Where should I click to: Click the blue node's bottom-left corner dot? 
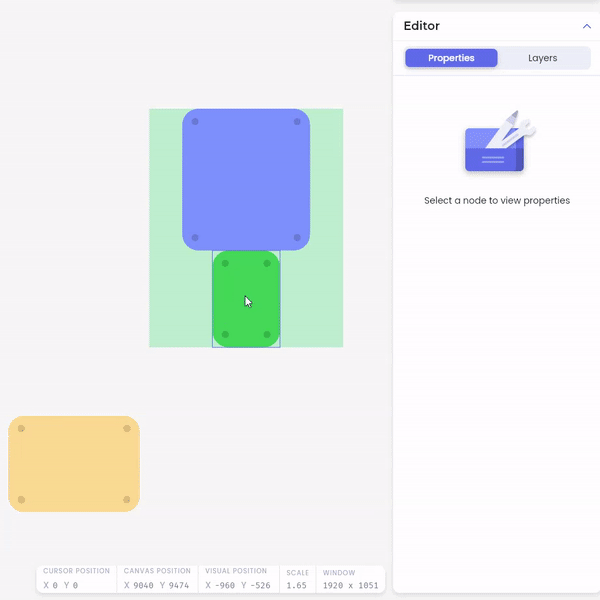point(195,237)
